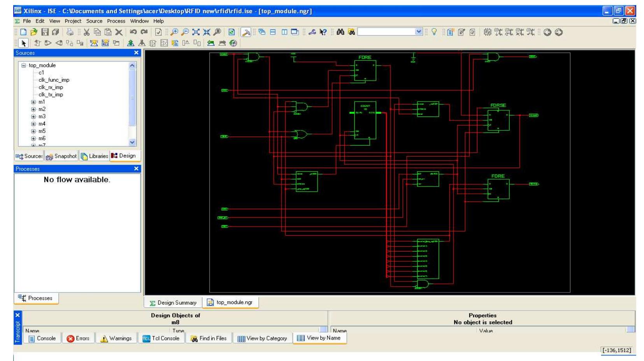Viewport: 644px width, 361px height.
Task: Expand the m6 tree node
Action: click(x=33, y=139)
